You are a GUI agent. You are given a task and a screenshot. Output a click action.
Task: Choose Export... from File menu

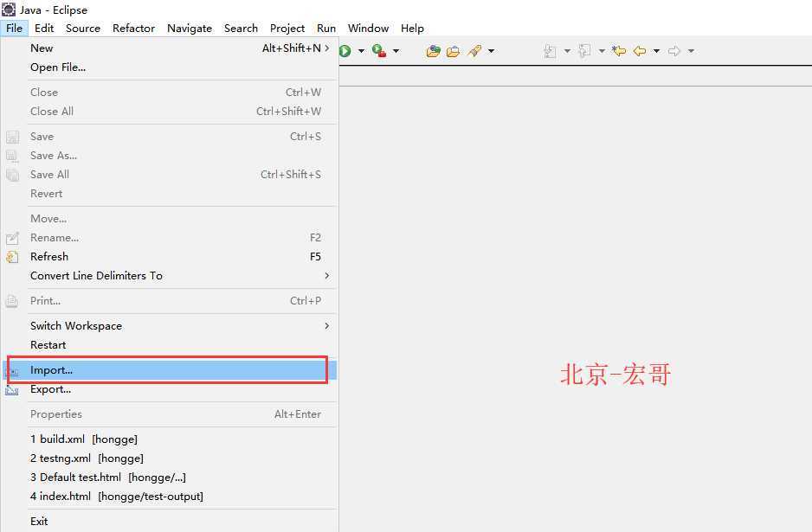pyautogui.click(x=170, y=389)
